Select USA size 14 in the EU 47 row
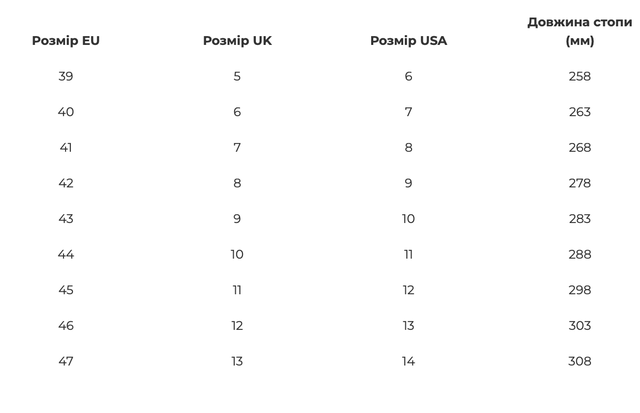 click(x=408, y=361)
